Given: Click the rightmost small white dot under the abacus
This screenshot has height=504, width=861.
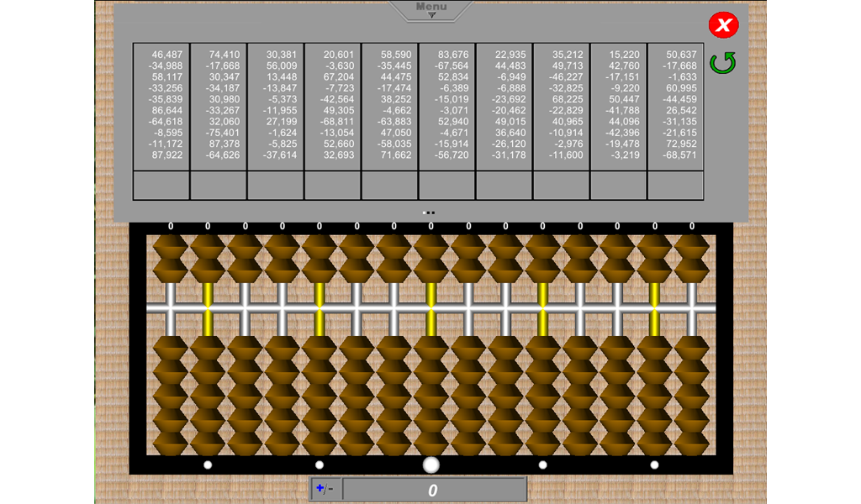Looking at the screenshot, I should (x=654, y=465).
